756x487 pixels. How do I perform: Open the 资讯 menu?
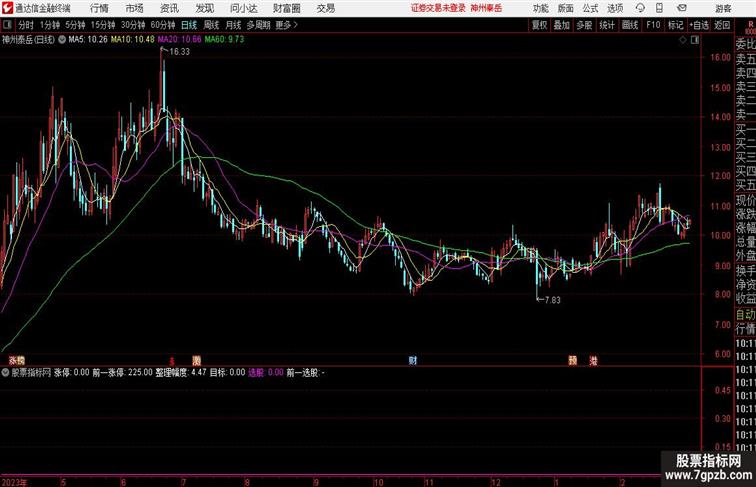(x=169, y=8)
